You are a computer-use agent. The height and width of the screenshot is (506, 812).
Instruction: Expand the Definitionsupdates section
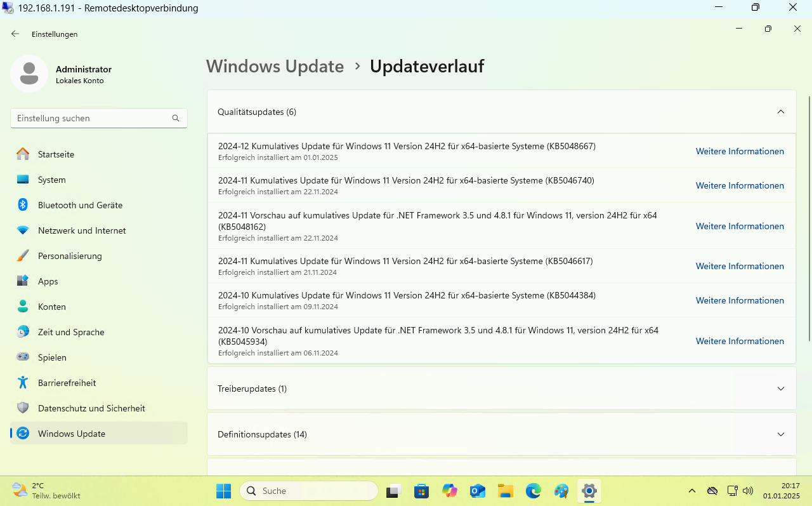click(x=780, y=434)
